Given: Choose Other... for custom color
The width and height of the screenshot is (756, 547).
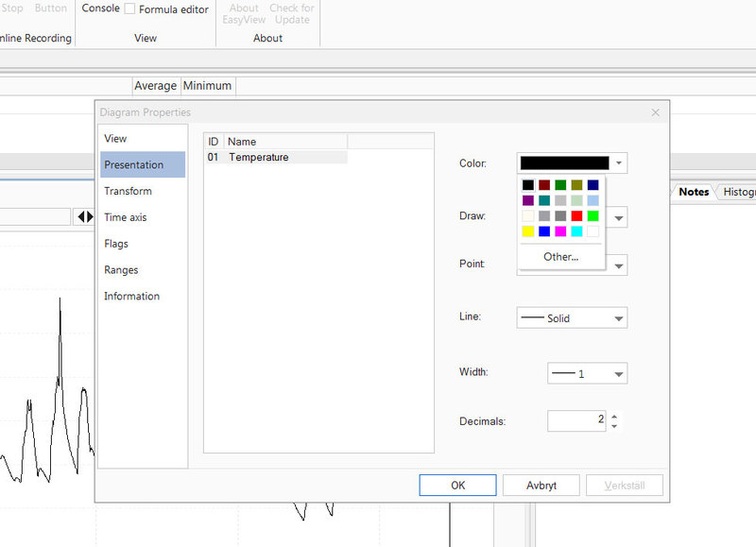Looking at the screenshot, I should pyautogui.click(x=560, y=257).
